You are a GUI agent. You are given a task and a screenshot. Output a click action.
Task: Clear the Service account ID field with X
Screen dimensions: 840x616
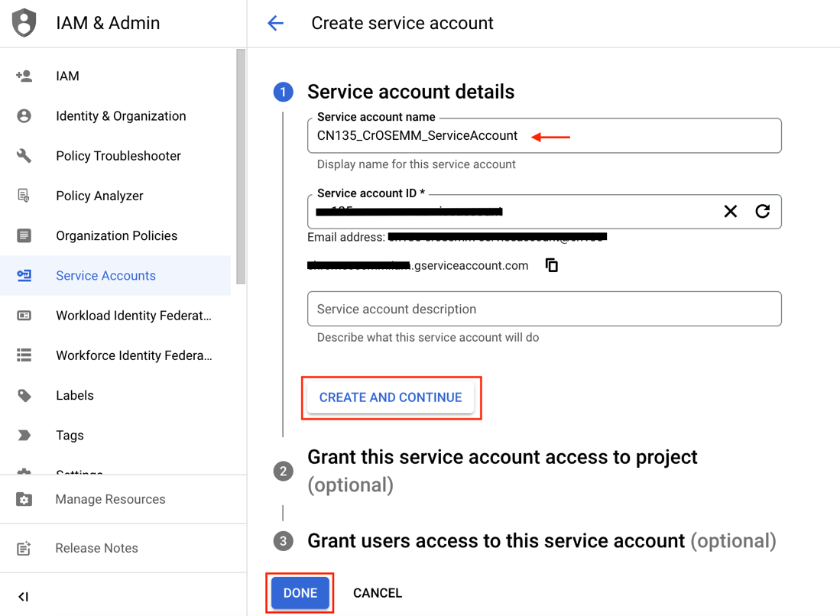[730, 212]
